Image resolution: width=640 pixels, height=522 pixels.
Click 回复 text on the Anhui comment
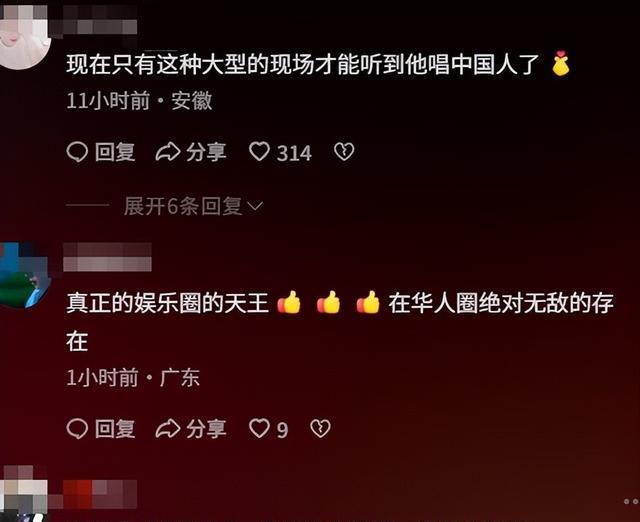(x=115, y=152)
